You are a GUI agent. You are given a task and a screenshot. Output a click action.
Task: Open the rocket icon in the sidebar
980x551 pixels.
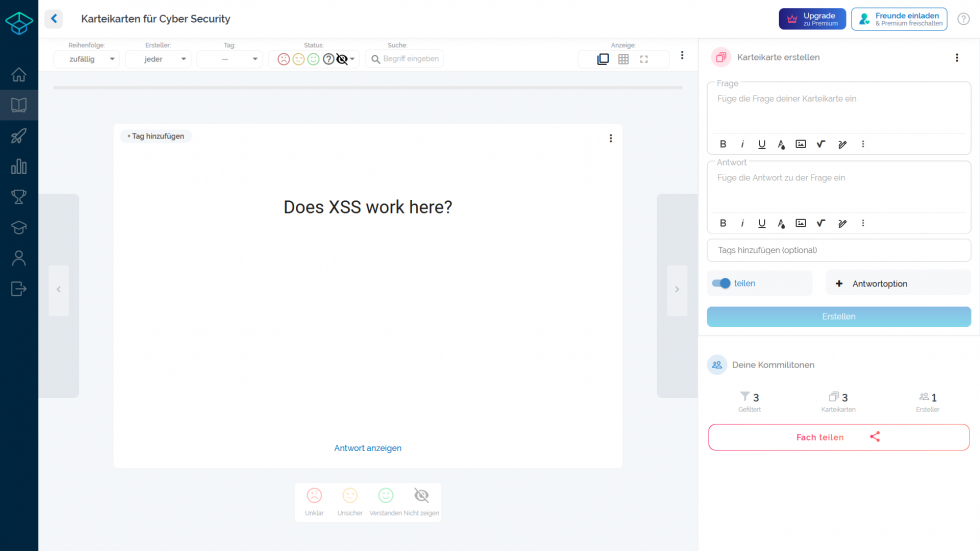[18, 136]
